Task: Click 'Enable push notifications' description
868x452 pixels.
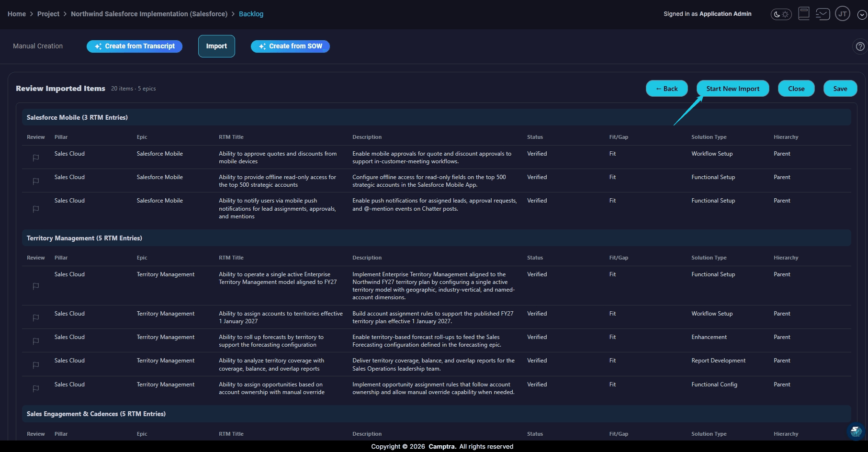Action: (434, 204)
